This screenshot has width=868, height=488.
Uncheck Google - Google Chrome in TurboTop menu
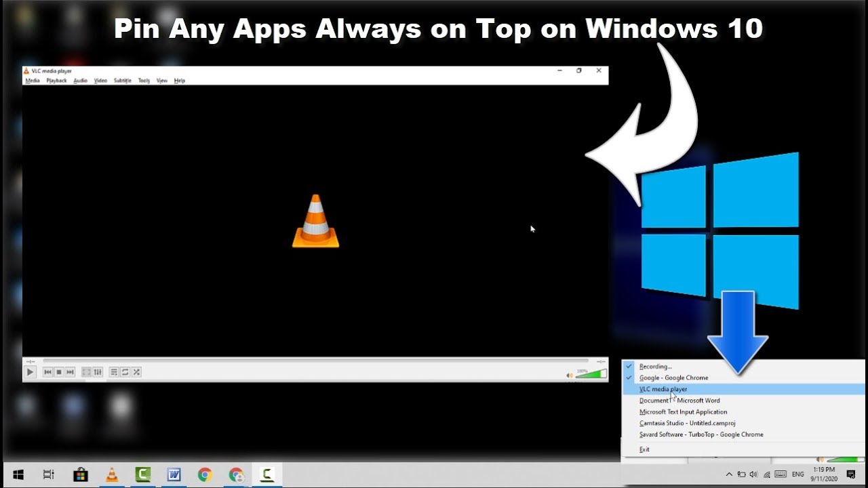coord(743,378)
